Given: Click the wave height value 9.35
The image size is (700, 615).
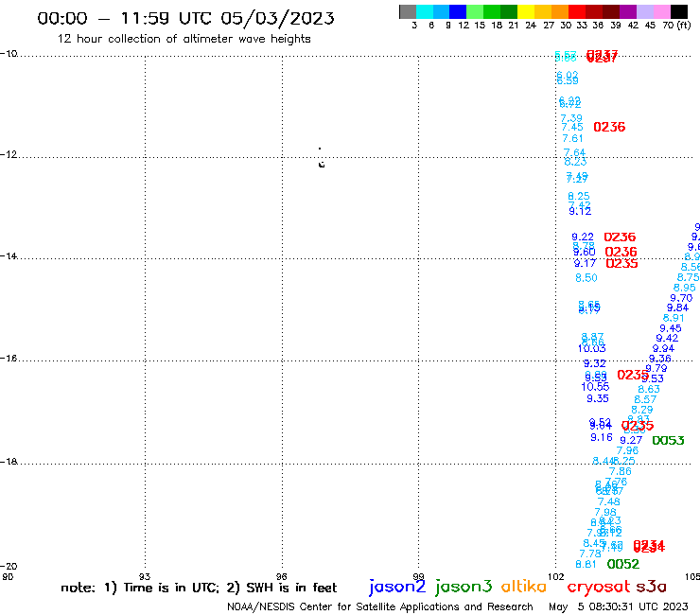Looking at the screenshot, I should tap(597, 398).
